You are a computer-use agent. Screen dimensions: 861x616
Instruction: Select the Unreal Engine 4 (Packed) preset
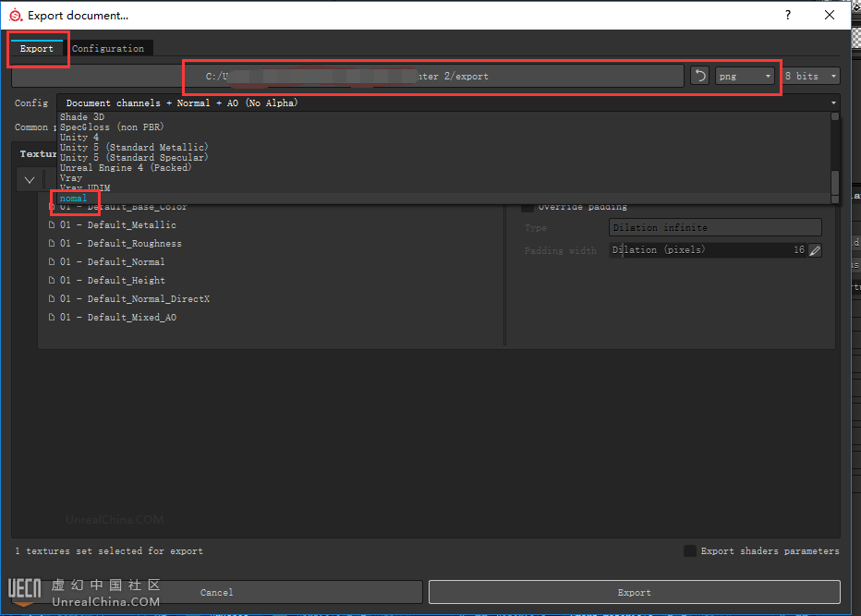tap(126, 168)
